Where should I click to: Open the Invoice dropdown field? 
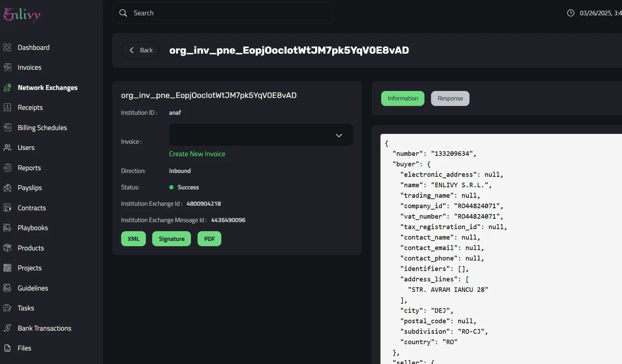(x=261, y=135)
